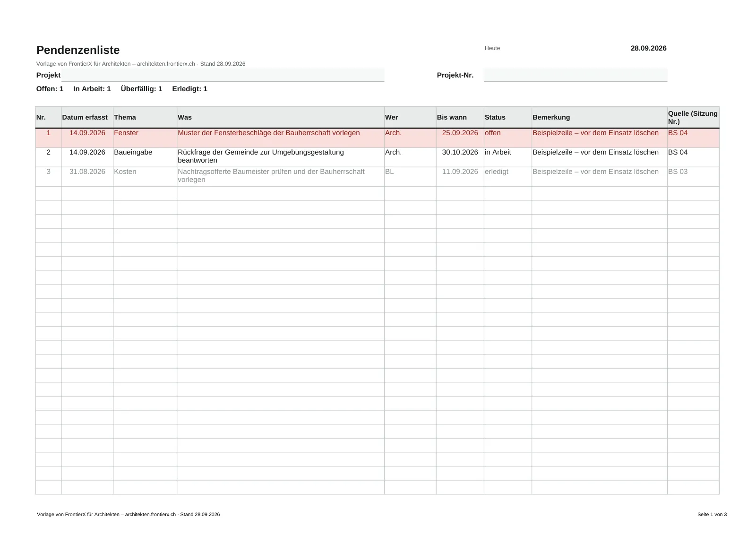756x535 pixels.
Task: Select the 'Kosten' Thema cell
Action: (x=145, y=177)
